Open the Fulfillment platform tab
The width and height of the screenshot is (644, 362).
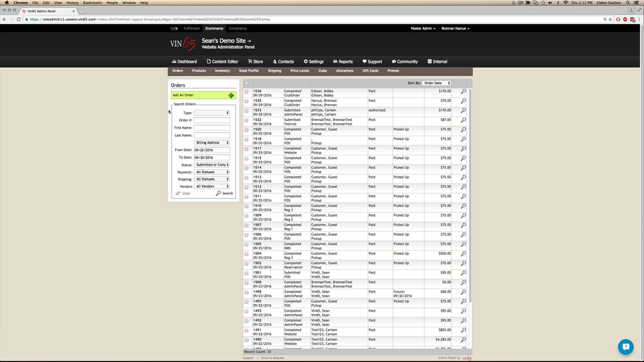[192, 28]
